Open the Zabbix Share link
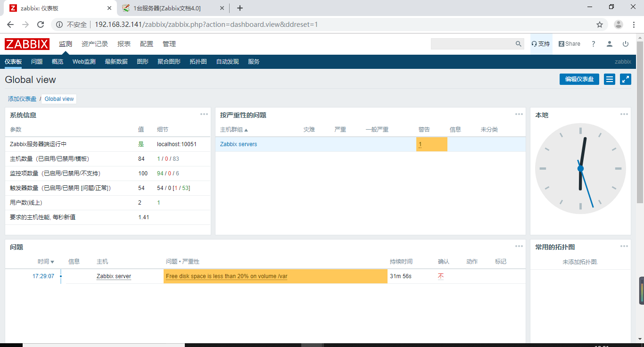The width and height of the screenshot is (644, 347). [570, 44]
